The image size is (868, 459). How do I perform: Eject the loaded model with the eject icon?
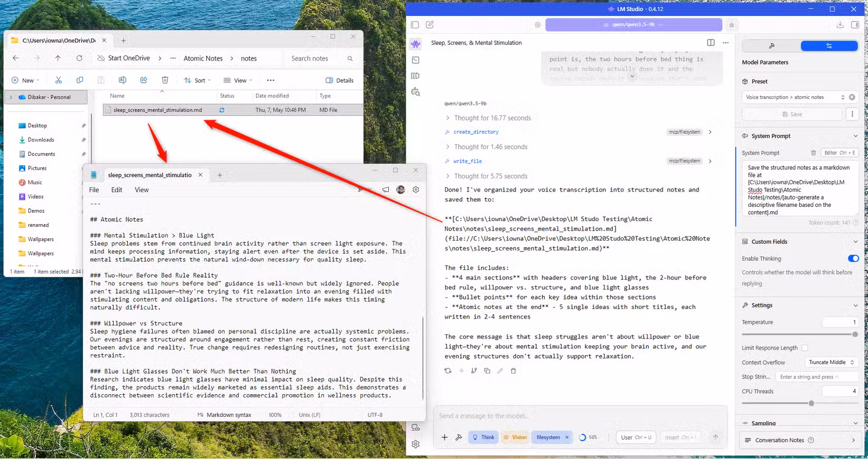pos(731,25)
